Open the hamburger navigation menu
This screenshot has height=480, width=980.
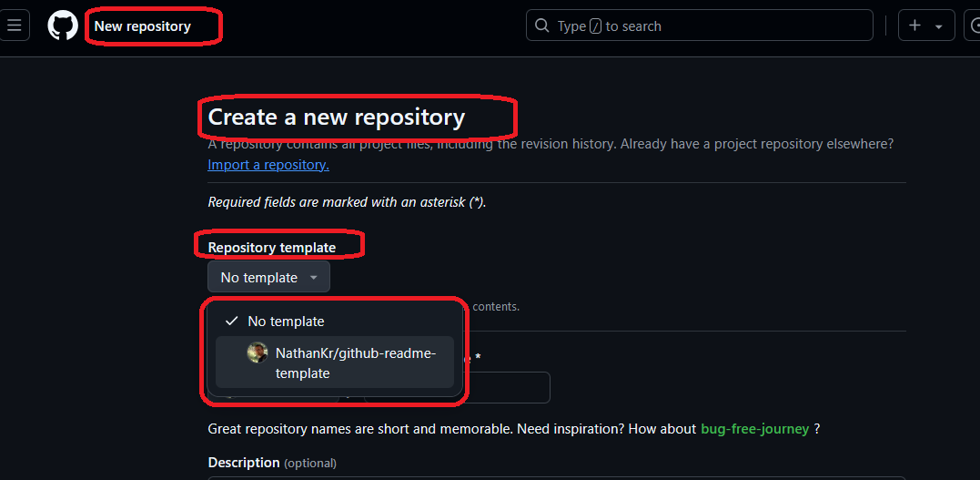(14, 26)
